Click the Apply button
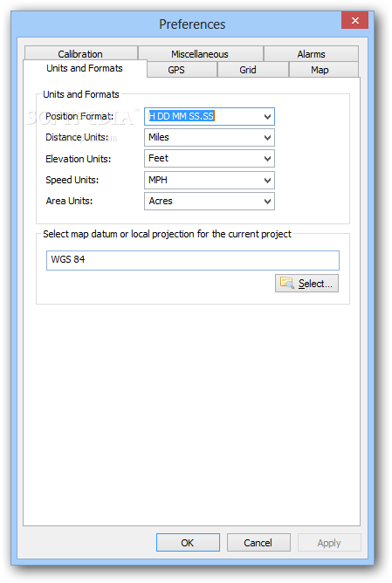 pos(329,543)
